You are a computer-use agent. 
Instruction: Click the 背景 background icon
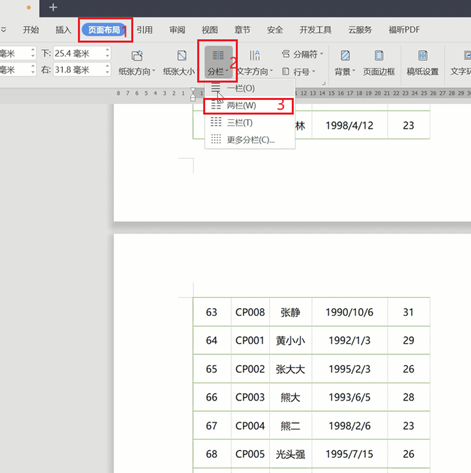pyautogui.click(x=345, y=55)
